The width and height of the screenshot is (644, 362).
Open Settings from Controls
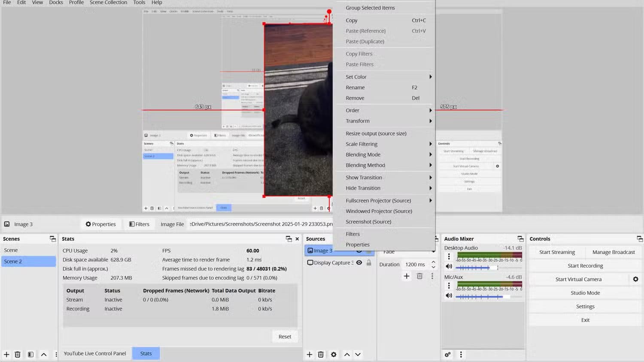pos(585,306)
